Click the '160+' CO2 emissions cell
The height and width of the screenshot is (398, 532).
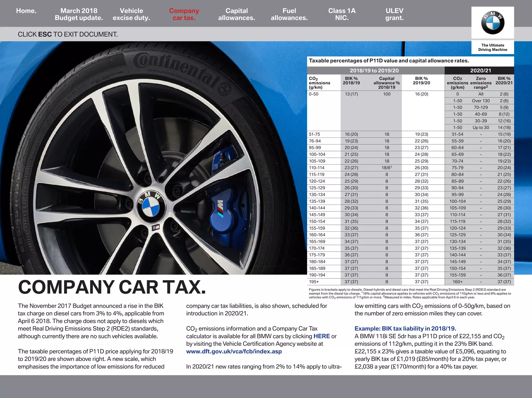tap(457, 282)
